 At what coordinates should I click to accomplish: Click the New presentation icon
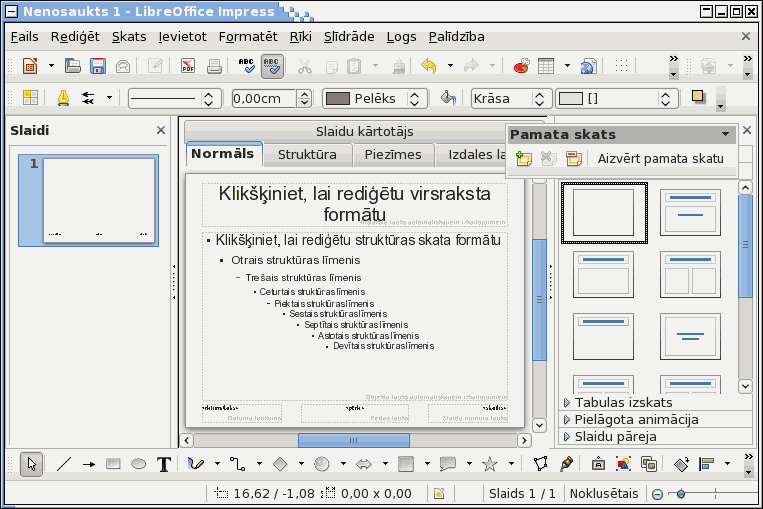coord(30,66)
